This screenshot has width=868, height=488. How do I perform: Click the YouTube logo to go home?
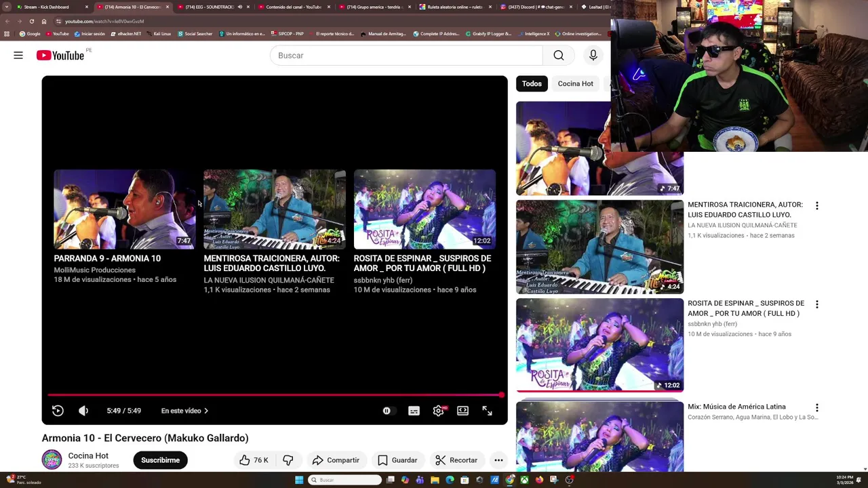click(x=60, y=56)
